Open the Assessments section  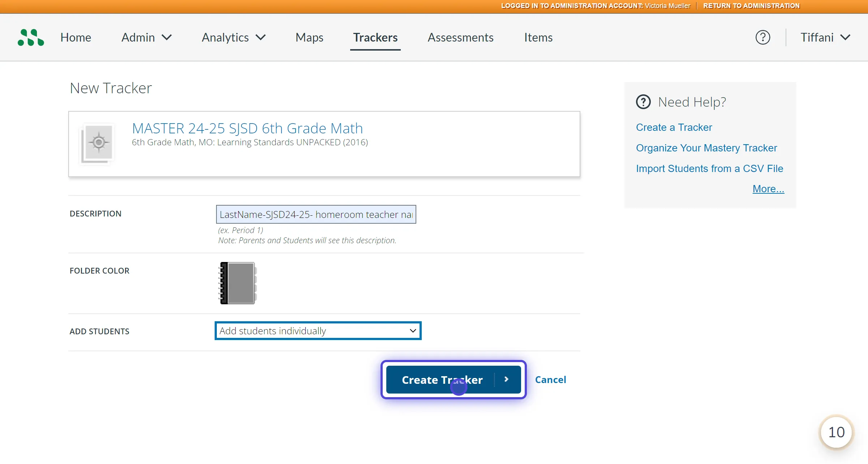click(x=460, y=37)
